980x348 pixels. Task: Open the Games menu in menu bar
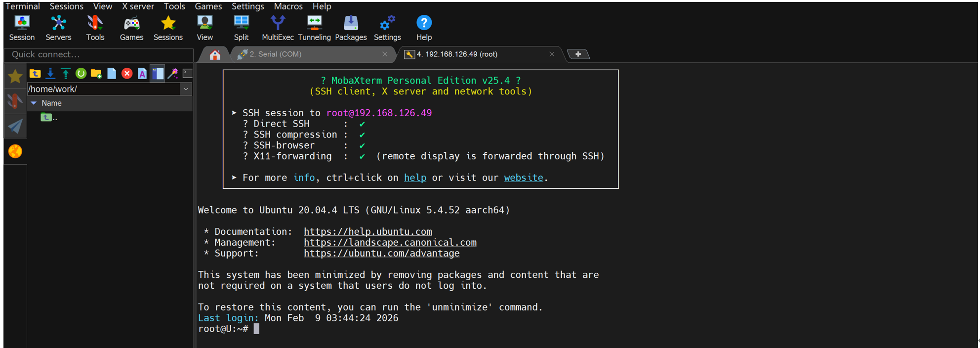pos(208,6)
